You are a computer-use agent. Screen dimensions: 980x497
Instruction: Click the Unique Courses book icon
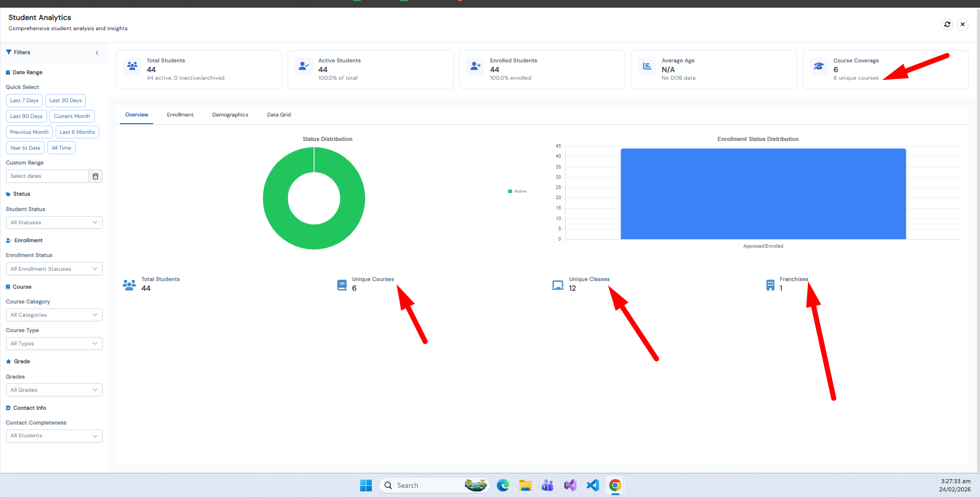click(342, 285)
